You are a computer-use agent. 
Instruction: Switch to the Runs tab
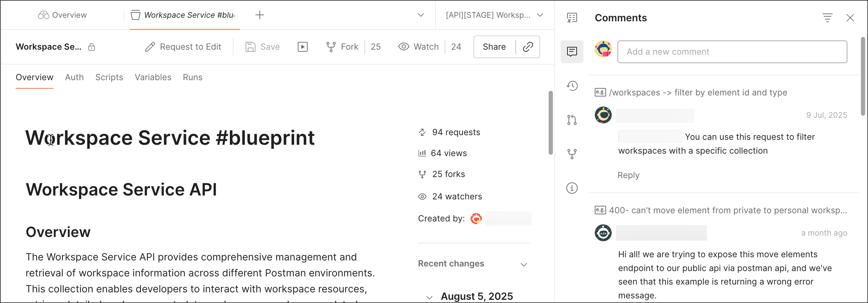(193, 77)
